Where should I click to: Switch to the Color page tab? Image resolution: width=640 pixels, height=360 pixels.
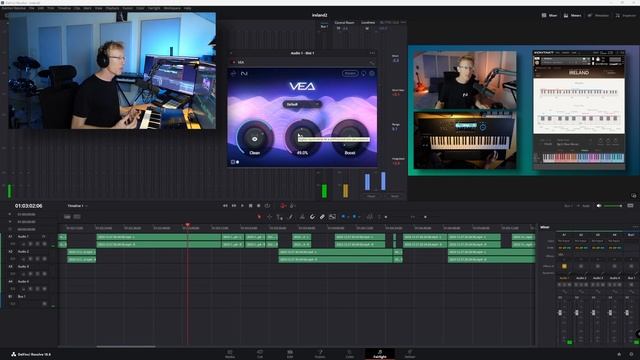350,354
